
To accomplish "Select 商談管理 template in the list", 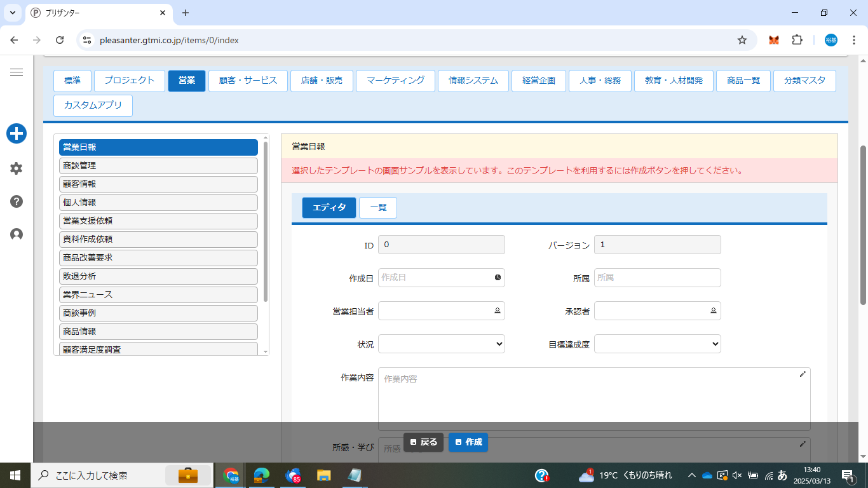I will pyautogui.click(x=158, y=166).
